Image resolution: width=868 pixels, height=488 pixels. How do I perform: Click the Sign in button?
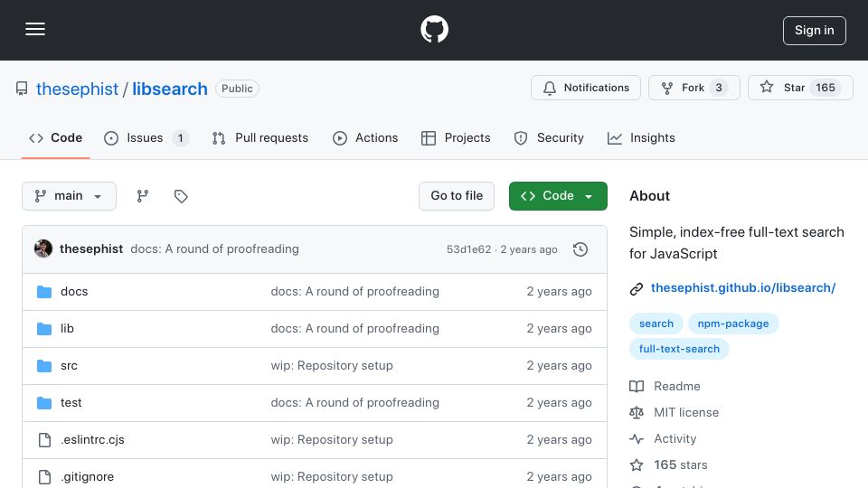click(815, 31)
